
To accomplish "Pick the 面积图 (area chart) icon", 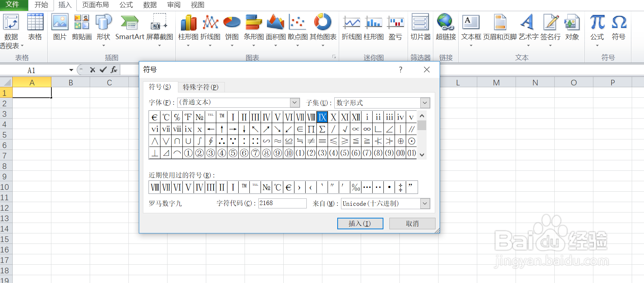I will pyautogui.click(x=275, y=22).
